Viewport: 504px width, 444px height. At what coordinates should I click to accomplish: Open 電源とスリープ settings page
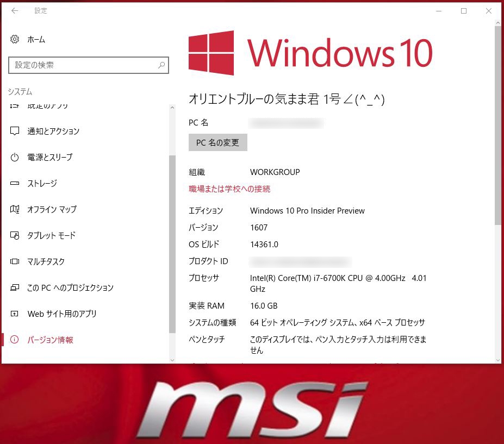point(50,157)
